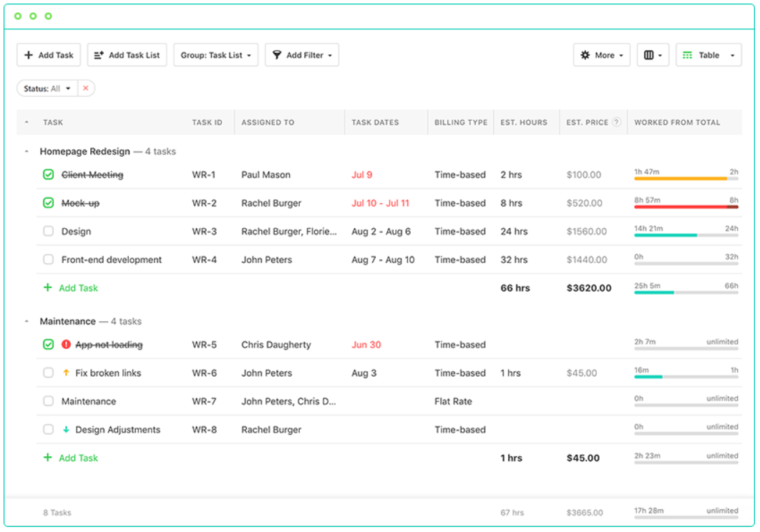Sort by TASK DATES column header

pyautogui.click(x=375, y=122)
